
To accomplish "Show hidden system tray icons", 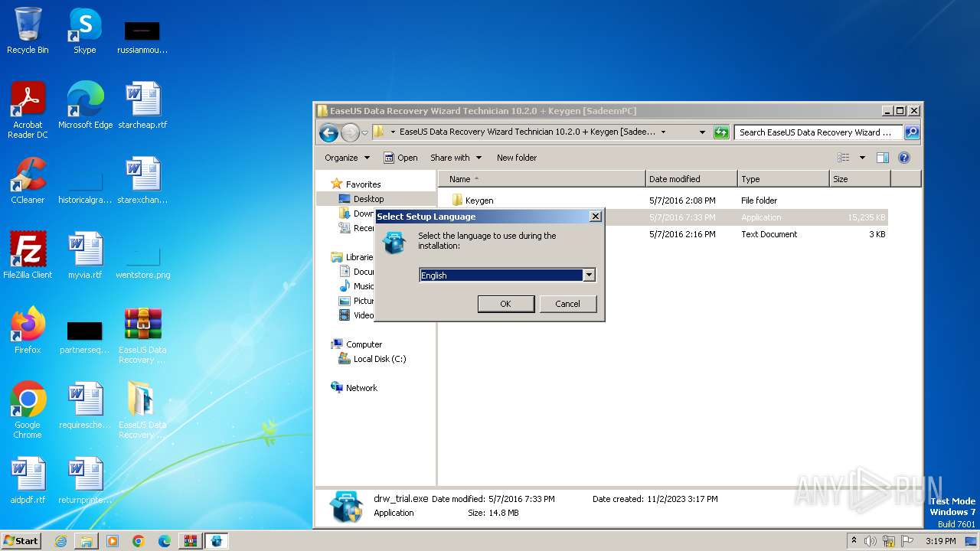I will [854, 541].
